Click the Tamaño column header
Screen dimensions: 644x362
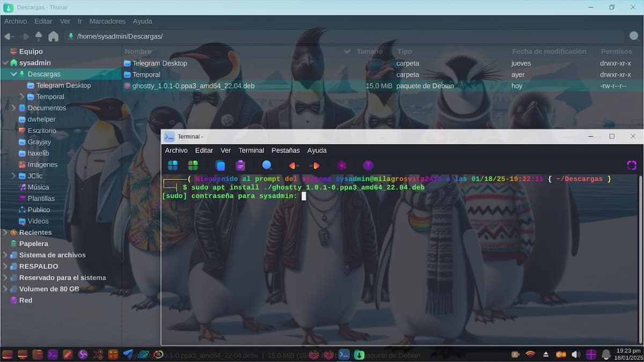369,51
